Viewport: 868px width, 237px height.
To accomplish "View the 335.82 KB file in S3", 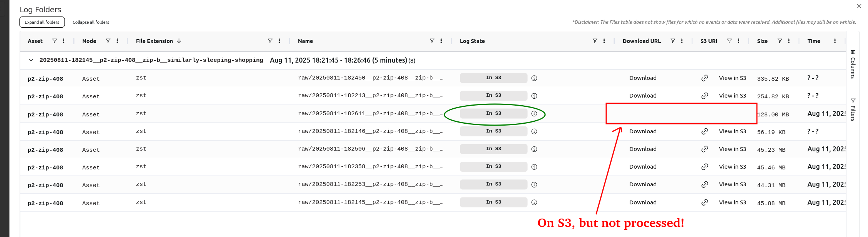I will (x=732, y=78).
